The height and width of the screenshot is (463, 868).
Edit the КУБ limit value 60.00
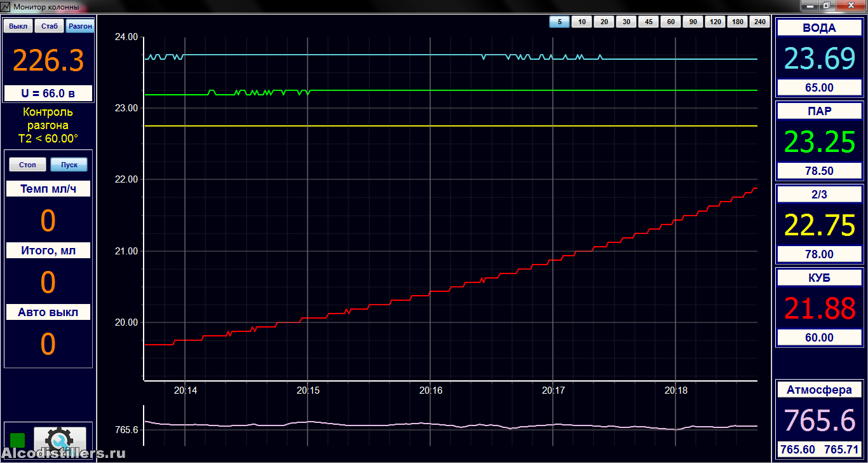point(819,338)
